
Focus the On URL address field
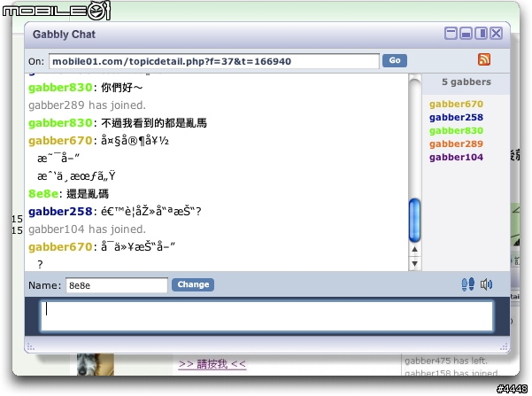(x=214, y=61)
